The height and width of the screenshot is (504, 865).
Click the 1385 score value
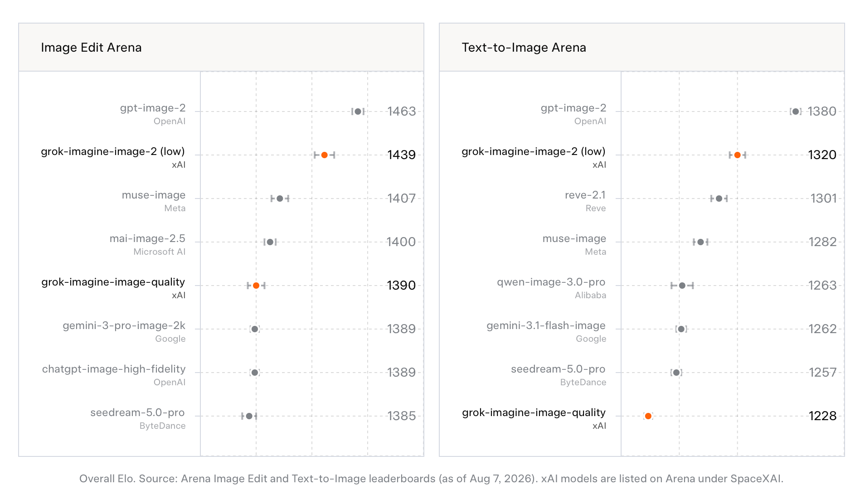click(x=401, y=416)
